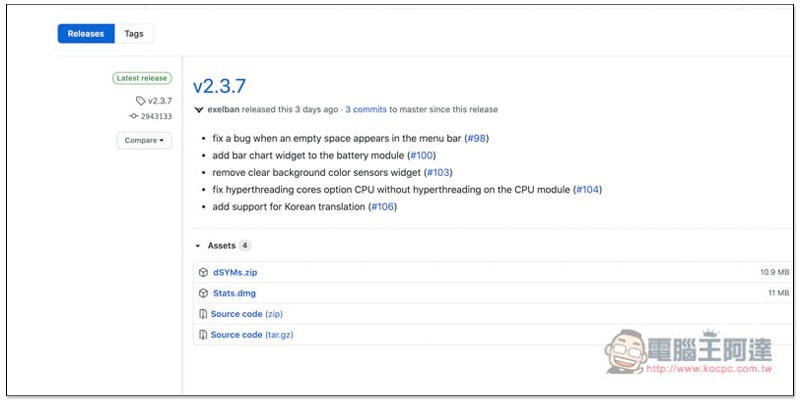Open issue #98 link
800x401 pixels.
tap(476, 137)
